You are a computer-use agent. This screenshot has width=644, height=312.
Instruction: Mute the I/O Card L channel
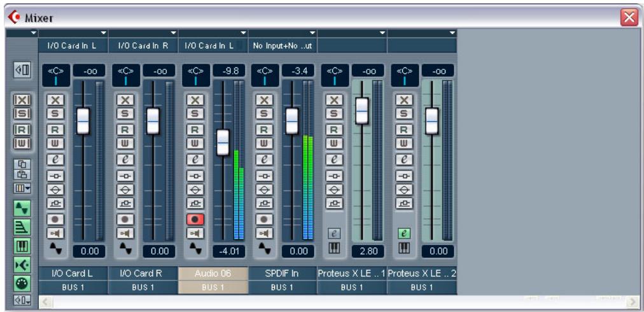(x=55, y=100)
